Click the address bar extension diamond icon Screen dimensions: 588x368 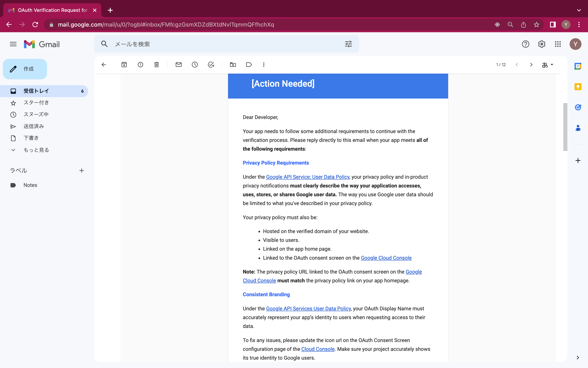(497, 25)
